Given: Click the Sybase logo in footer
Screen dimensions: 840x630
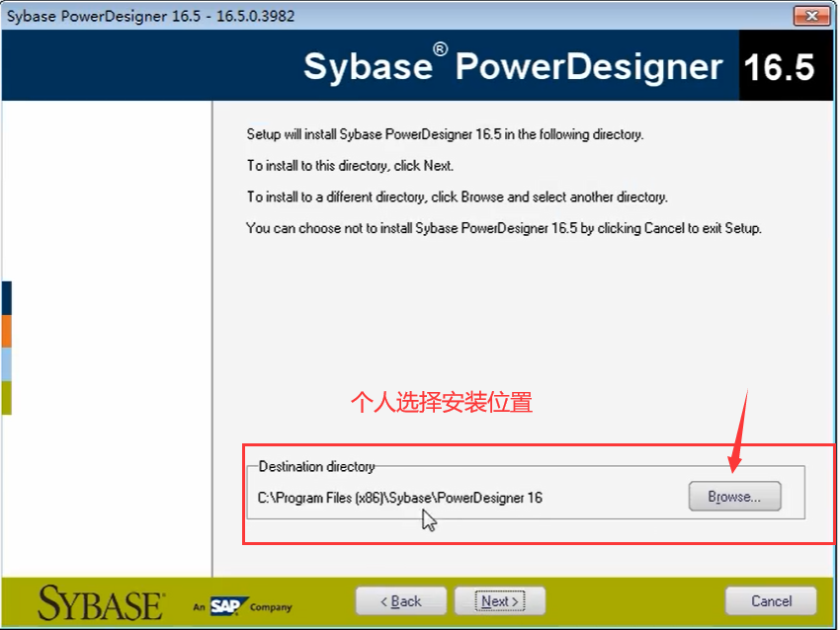Looking at the screenshot, I should 101,603.
